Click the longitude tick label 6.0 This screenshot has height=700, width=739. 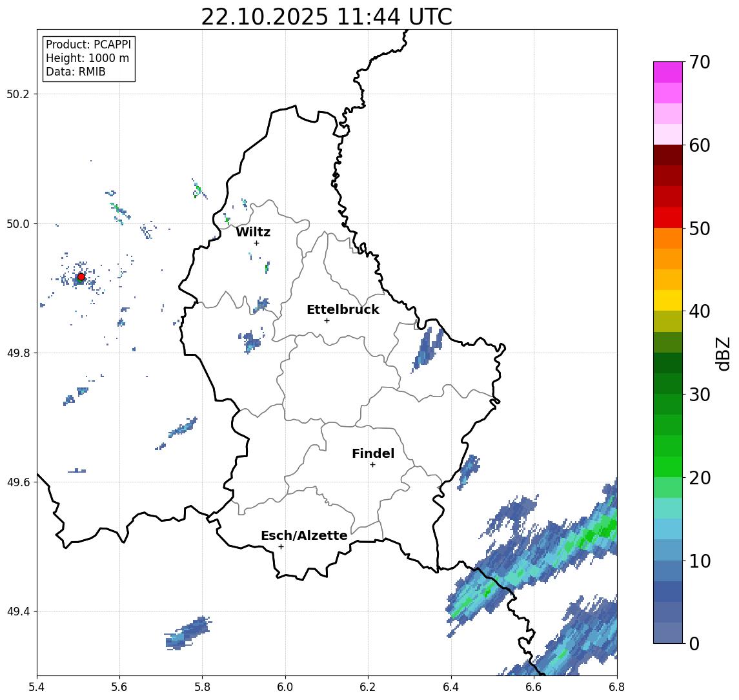[x=286, y=687]
